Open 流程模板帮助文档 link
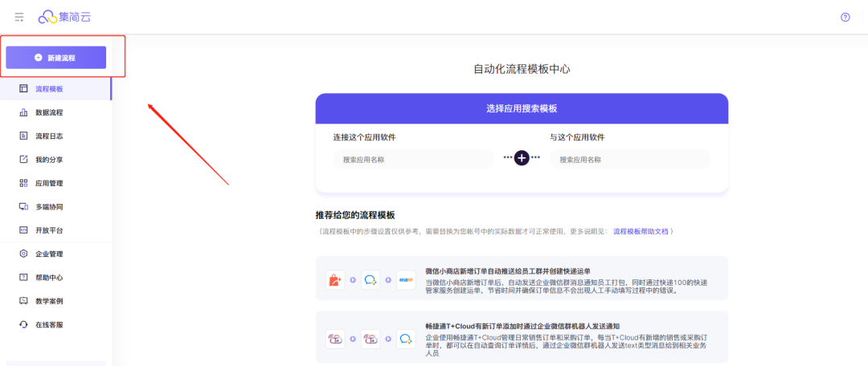Screen dimensions: 868x366 [641, 231]
